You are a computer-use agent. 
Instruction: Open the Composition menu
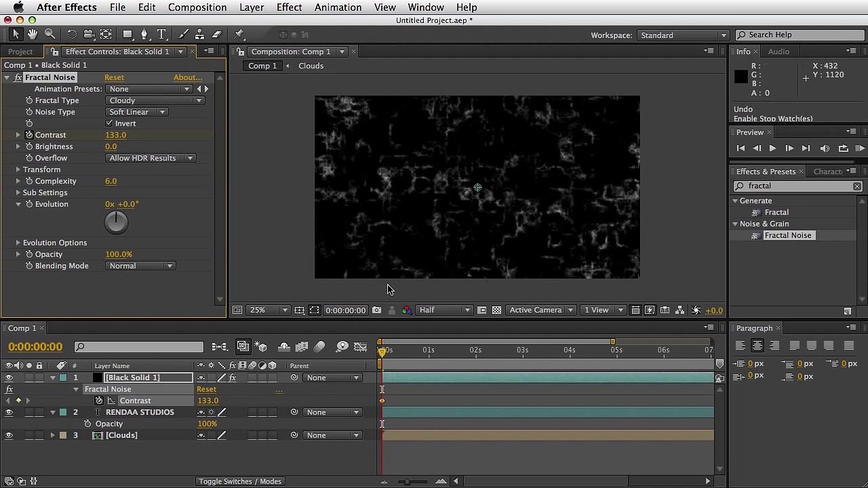(x=197, y=7)
